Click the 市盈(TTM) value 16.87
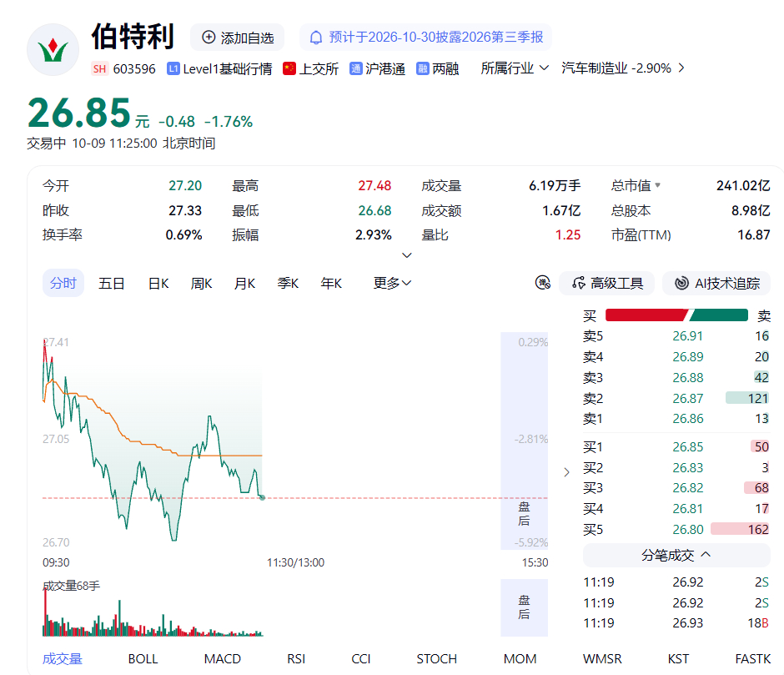 tap(753, 234)
